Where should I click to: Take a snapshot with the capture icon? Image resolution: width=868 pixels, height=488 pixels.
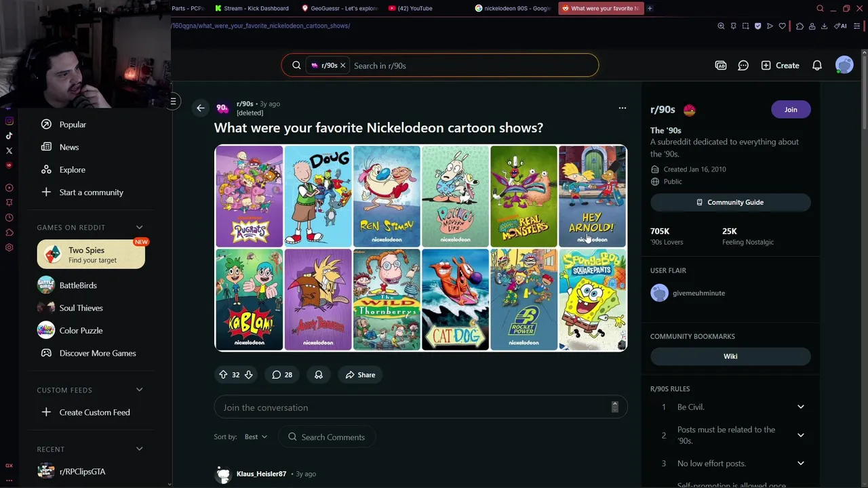pos(745,26)
